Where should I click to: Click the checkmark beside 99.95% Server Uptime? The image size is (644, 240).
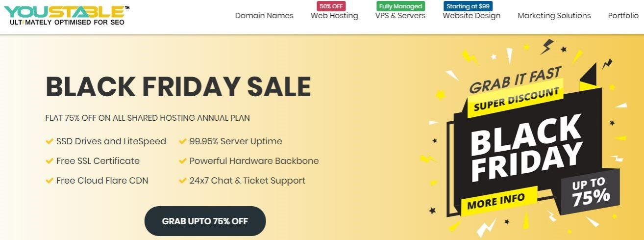(x=183, y=141)
